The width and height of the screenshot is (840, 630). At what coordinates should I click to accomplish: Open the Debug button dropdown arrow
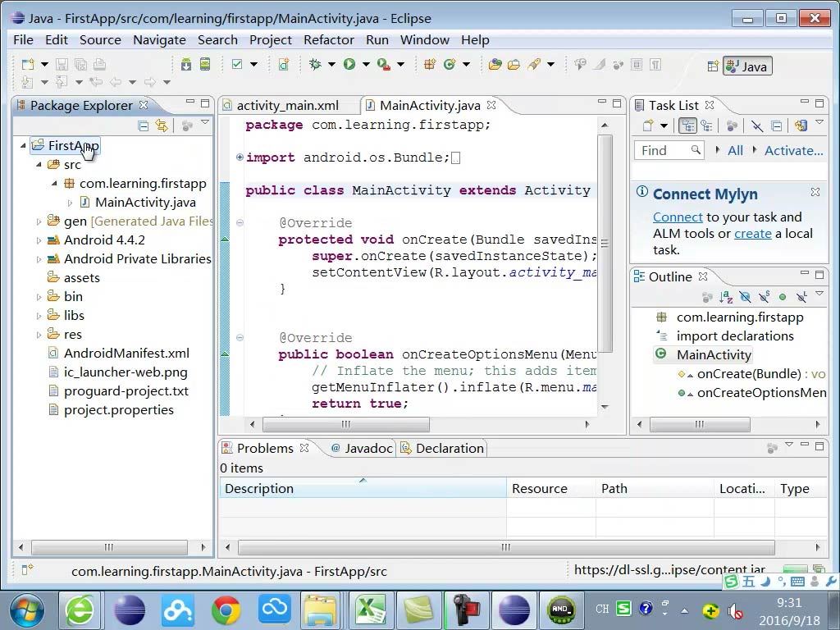tap(331, 65)
